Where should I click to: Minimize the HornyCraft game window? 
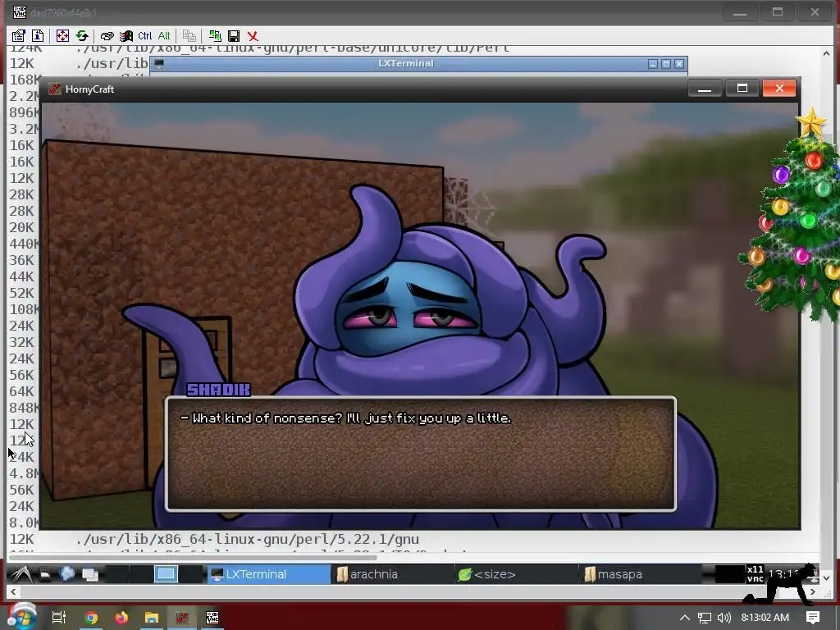(x=705, y=89)
